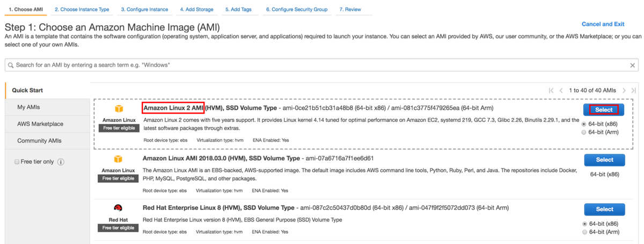Click the Amazon Linux 2 box icon
Image resolution: width=644 pixels, height=244 pixels.
point(119,109)
